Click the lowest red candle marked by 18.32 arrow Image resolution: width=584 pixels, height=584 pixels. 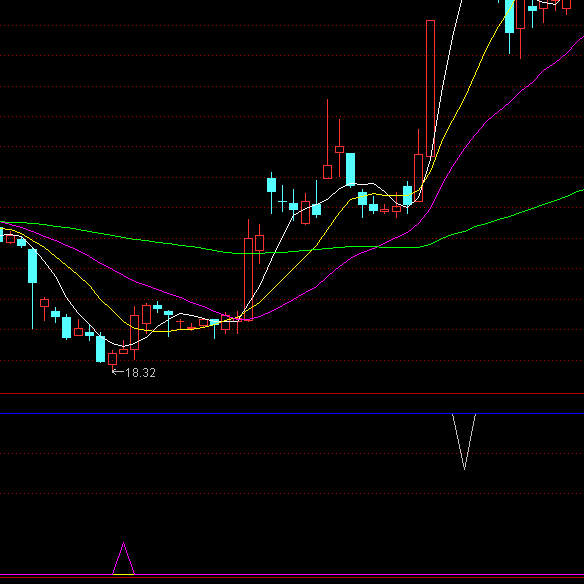click(112, 359)
